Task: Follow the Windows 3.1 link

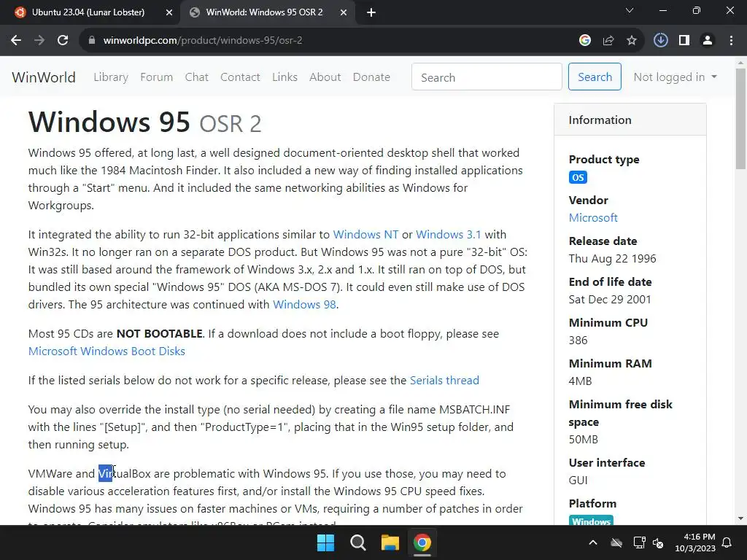Action: pos(449,235)
